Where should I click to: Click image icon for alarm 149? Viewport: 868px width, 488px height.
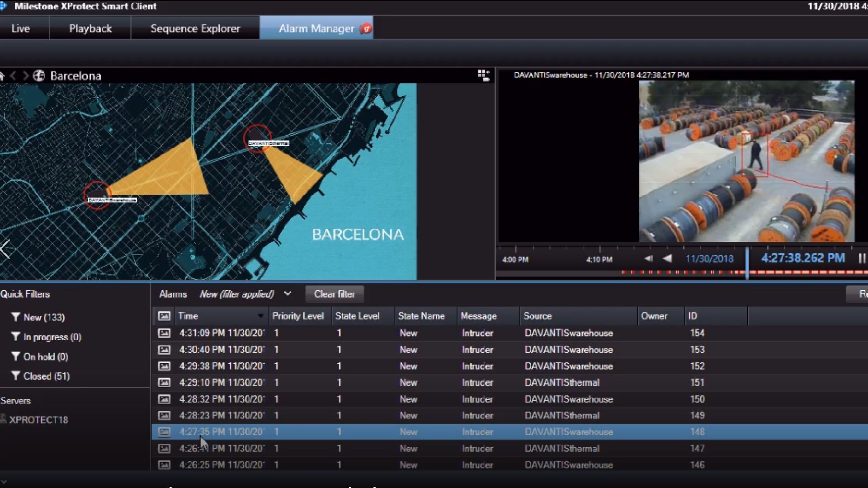click(164, 415)
